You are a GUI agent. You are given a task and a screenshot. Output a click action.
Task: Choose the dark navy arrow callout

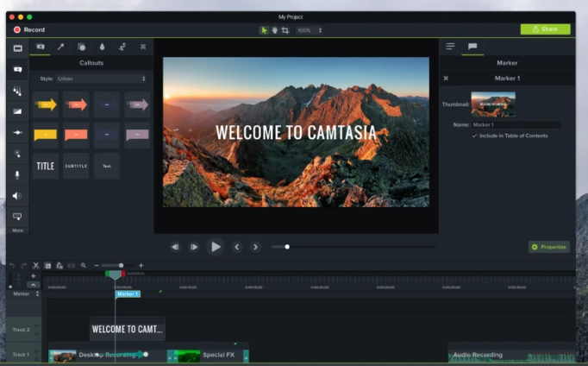coord(107,104)
